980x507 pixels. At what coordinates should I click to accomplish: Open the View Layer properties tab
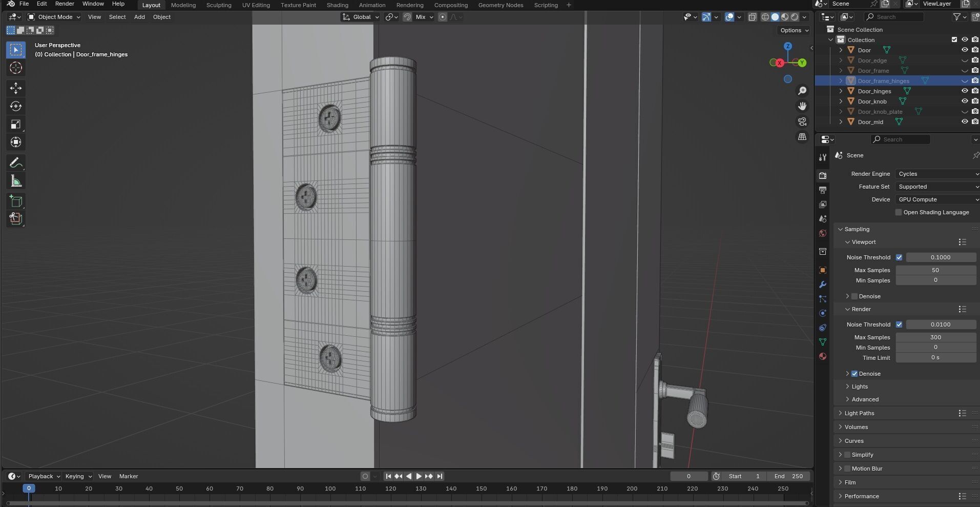click(x=823, y=204)
